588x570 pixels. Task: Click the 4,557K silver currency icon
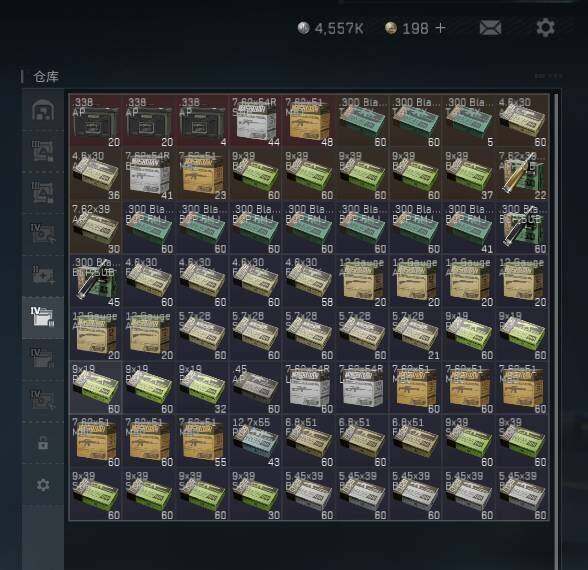pyautogui.click(x=304, y=28)
